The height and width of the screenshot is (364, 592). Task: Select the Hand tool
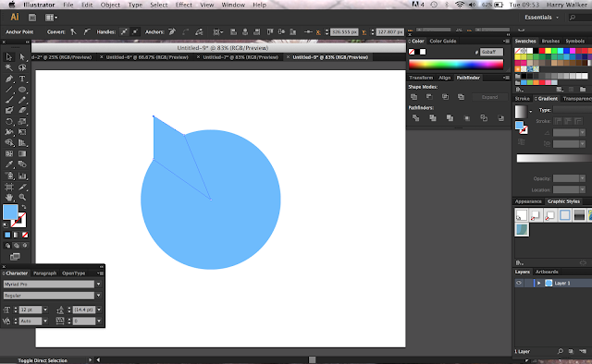point(8,198)
